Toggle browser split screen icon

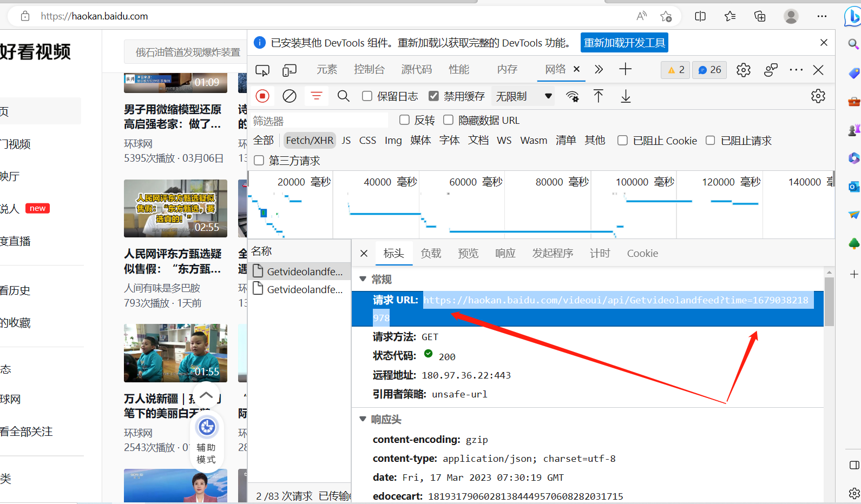[x=700, y=16]
